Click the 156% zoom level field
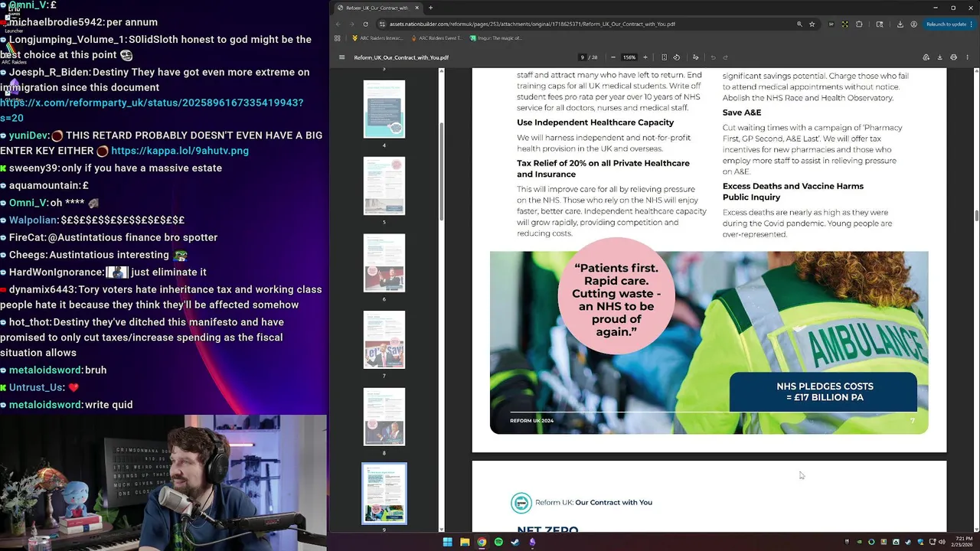This screenshot has width=980, height=551. [x=629, y=57]
